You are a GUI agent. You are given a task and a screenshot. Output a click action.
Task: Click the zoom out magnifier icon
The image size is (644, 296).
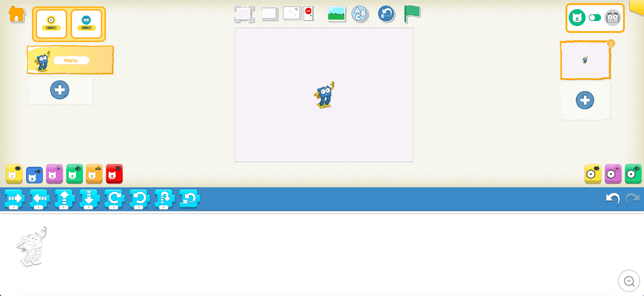click(x=629, y=281)
